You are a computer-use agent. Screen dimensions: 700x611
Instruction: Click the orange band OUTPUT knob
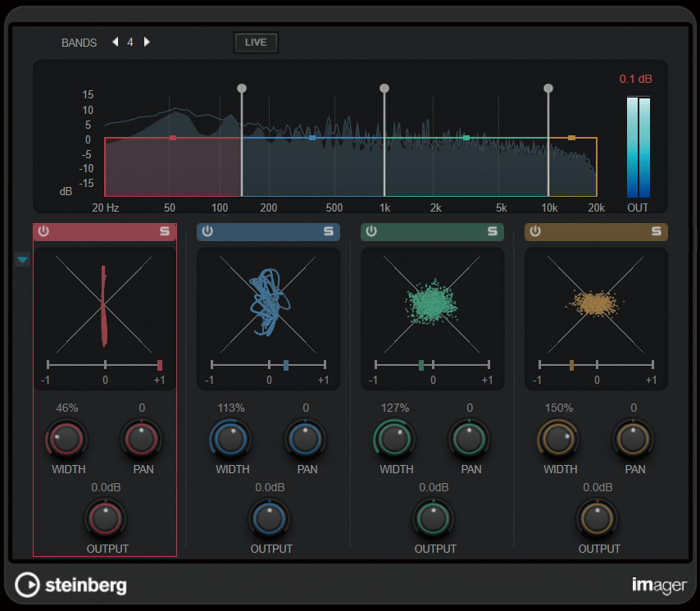[x=598, y=518]
